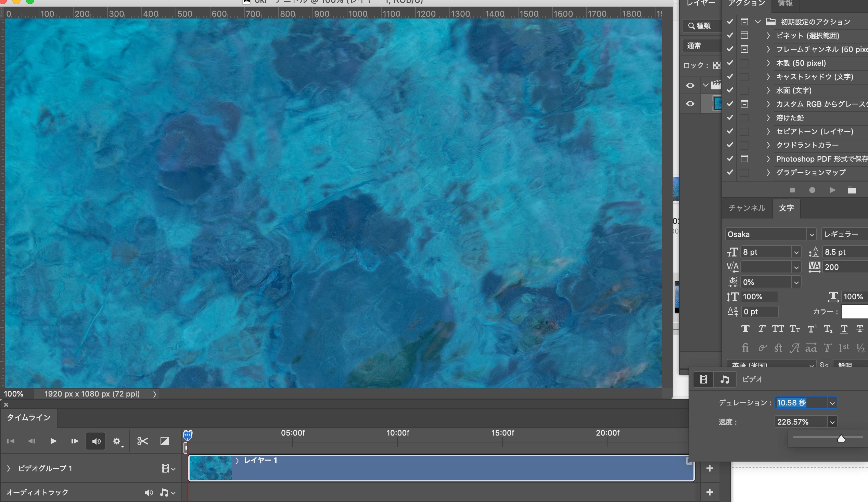Add media with plus on video group track
This screenshot has height=502, width=868.
tap(710, 468)
